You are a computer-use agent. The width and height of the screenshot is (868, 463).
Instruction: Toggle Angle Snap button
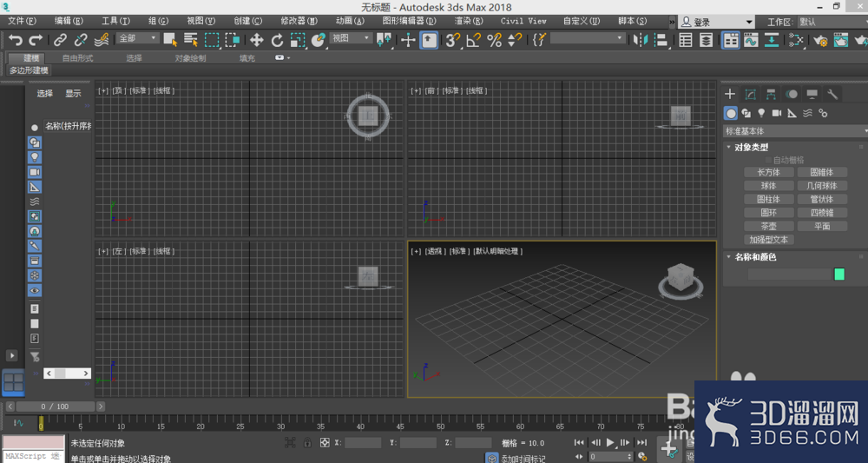[x=473, y=40]
